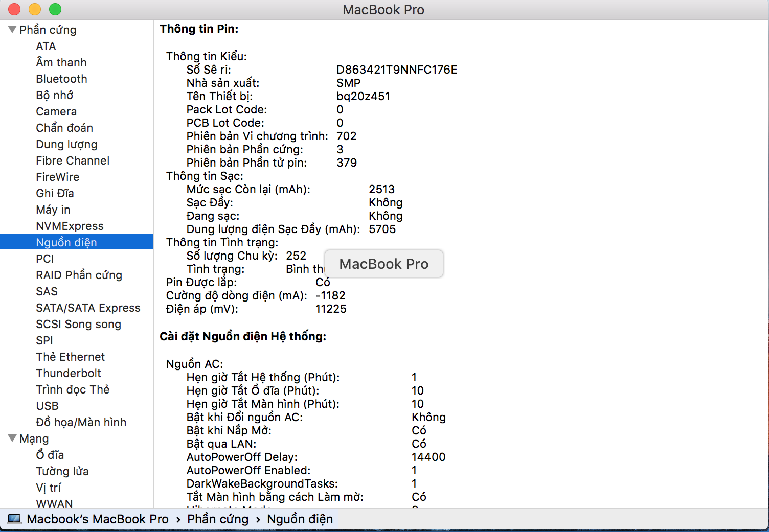The height and width of the screenshot is (532, 769).
Task: Select the highlighted Nguồn điện item
Action: click(66, 242)
